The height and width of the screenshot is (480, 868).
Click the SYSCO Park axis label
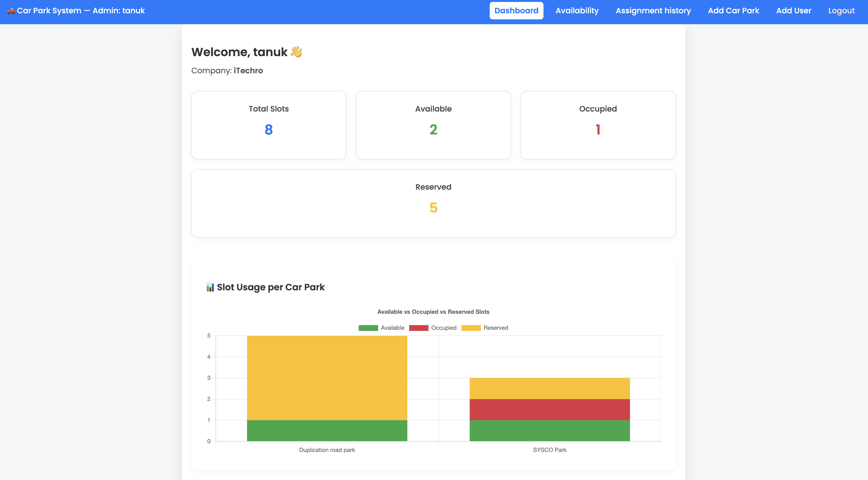[x=550, y=450]
